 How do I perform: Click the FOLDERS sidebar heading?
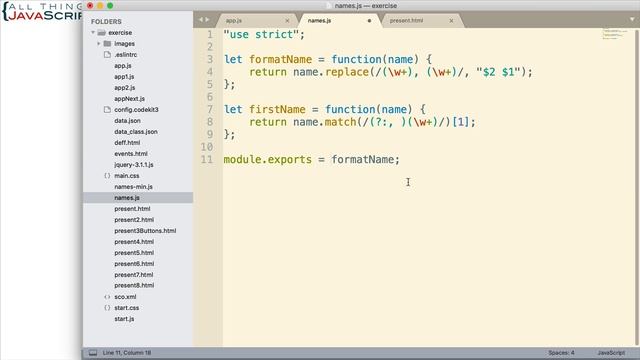tap(106, 21)
